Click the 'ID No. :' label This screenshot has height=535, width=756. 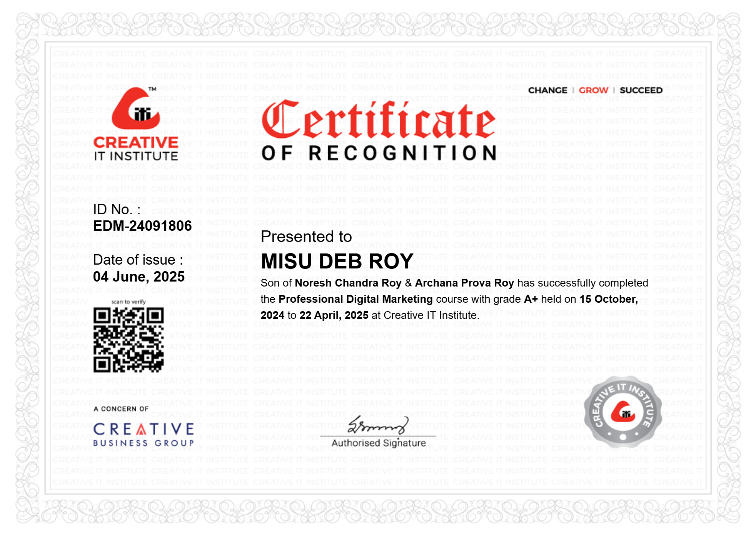(x=117, y=210)
